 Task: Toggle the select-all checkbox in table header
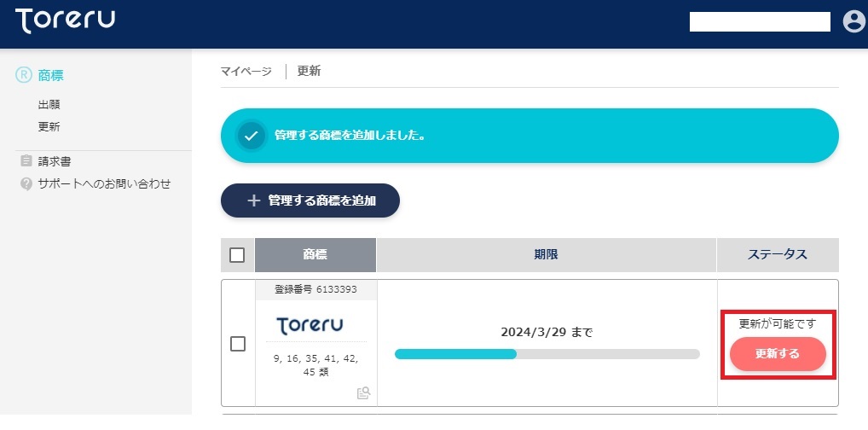click(237, 255)
